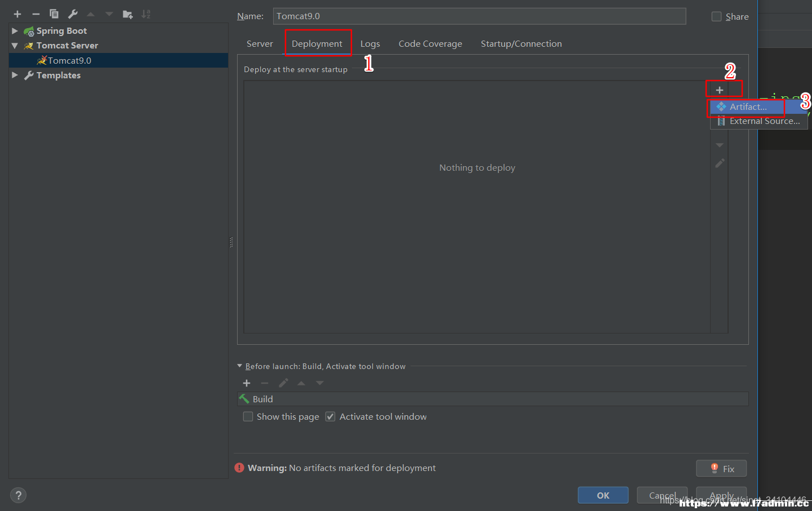Viewport: 812px width, 511px height.
Task: Move deployment item down arrow
Action: coord(720,145)
